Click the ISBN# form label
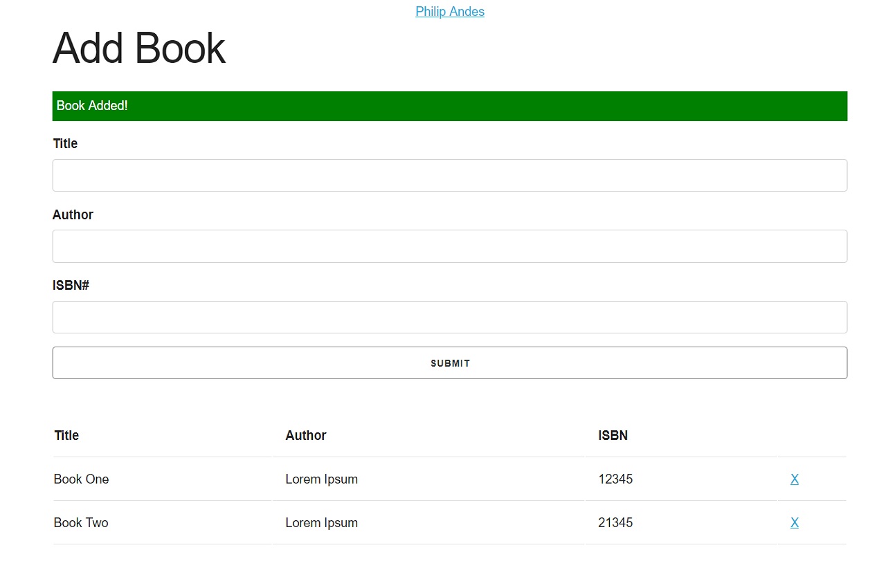The width and height of the screenshot is (886, 588). (x=71, y=286)
